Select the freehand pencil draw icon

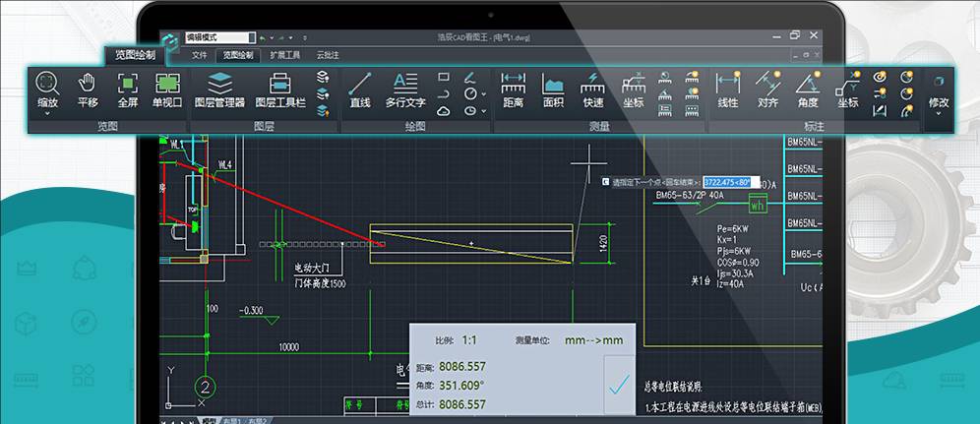pos(470,77)
